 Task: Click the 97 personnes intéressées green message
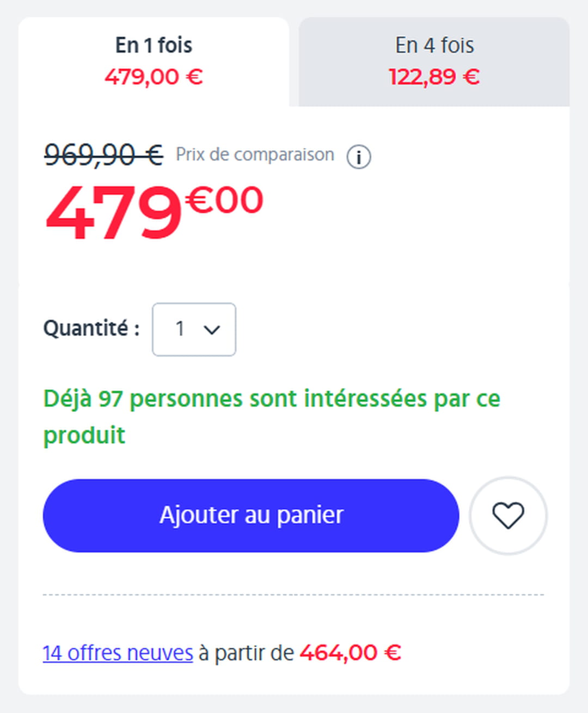(x=272, y=416)
